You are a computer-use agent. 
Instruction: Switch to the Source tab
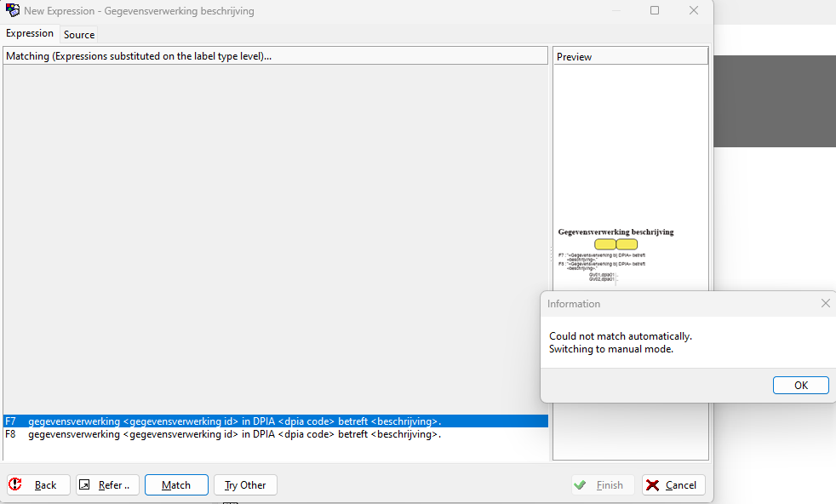pos(79,34)
